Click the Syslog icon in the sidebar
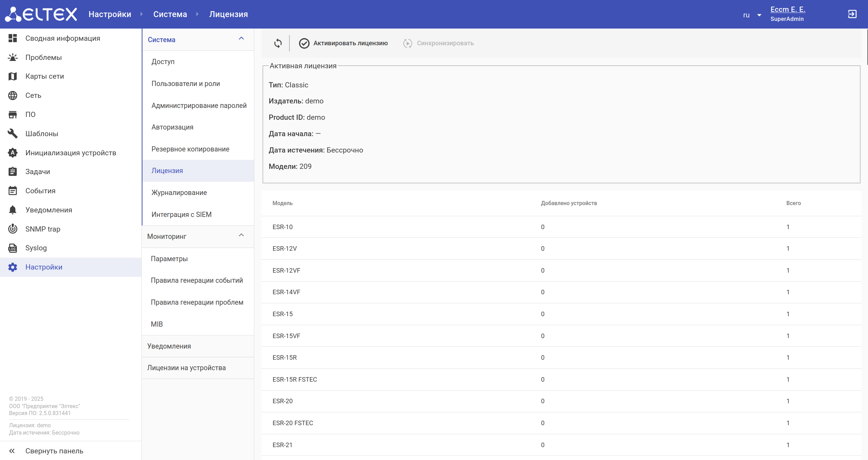 (13, 248)
